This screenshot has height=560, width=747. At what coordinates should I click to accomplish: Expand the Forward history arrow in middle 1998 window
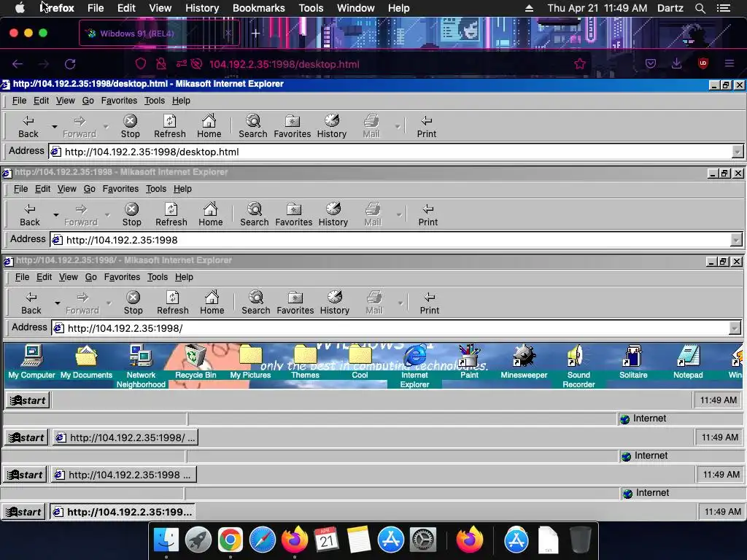(107, 215)
